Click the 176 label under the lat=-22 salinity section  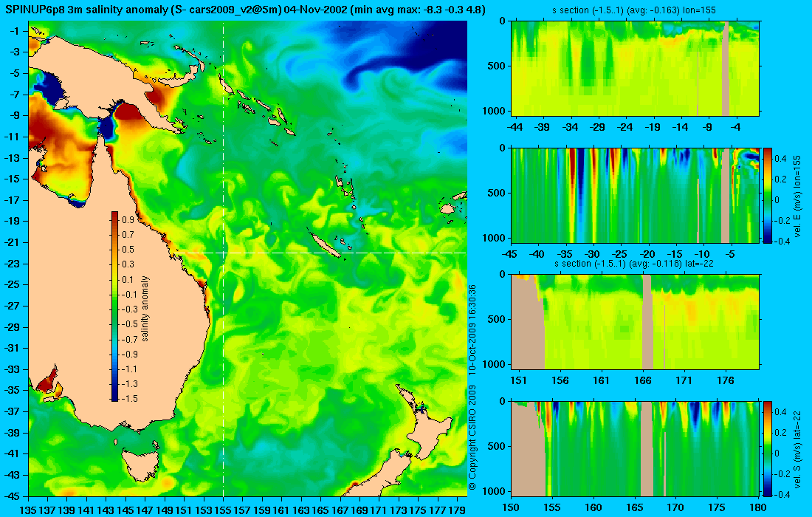coord(726,381)
